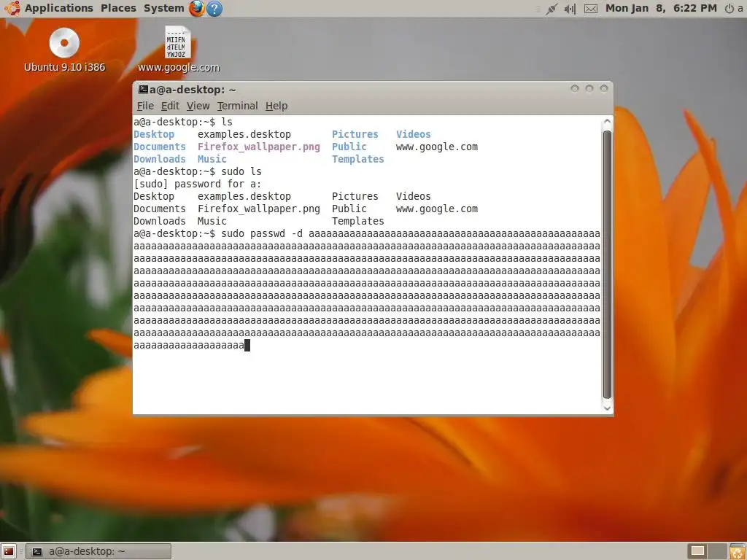The width and height of the screenshot is (747, 560).
Task: Maximize the terminal window
Action: coord(589,88)
